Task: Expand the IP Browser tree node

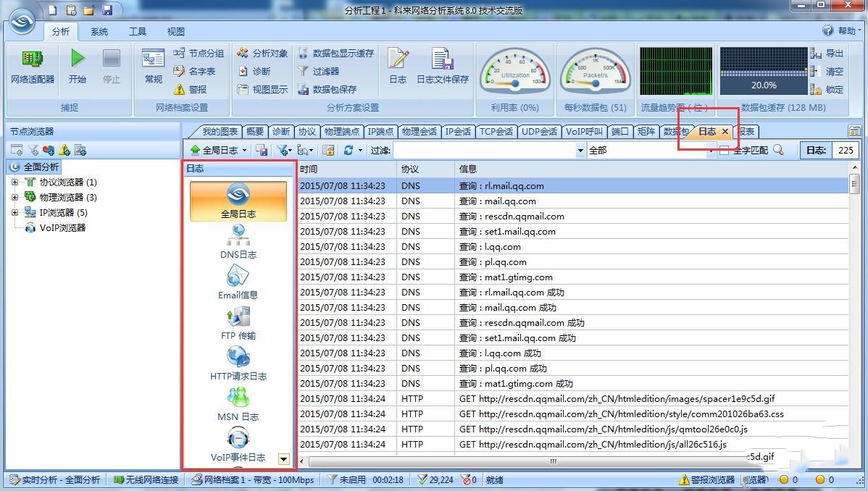Action: click(14, 213)
